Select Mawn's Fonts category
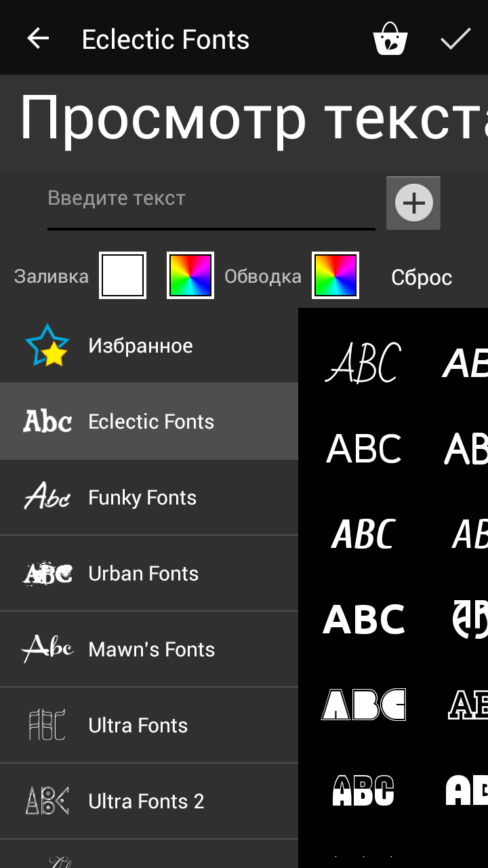The height and width of the screenshot is (868, 488). [x=149, y=649]
